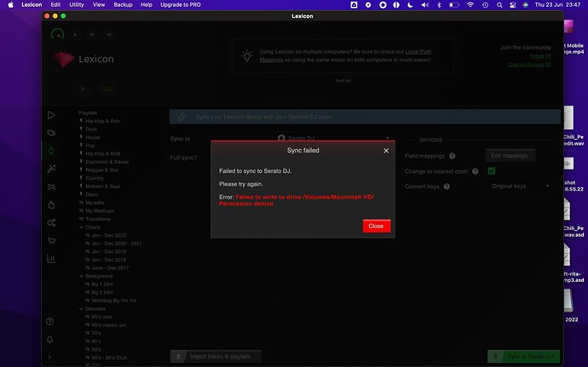Click the Edit mappings button

(x=510, y=156)
